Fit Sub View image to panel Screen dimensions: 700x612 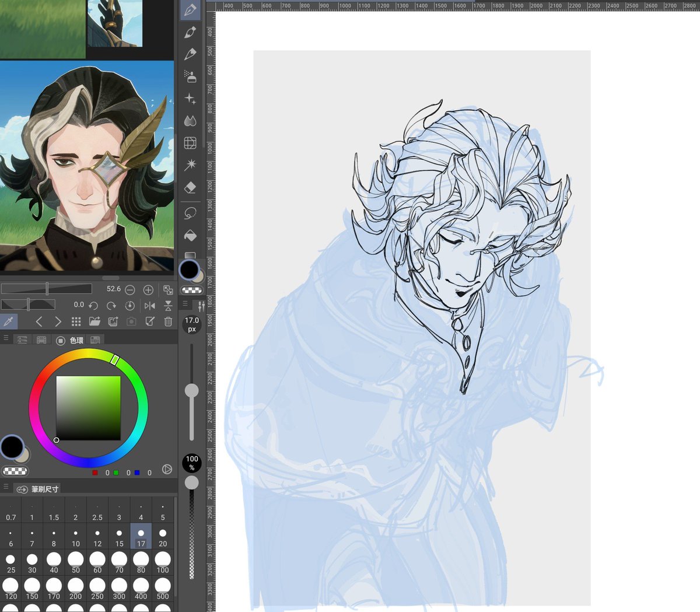click(x=168, y=290)
